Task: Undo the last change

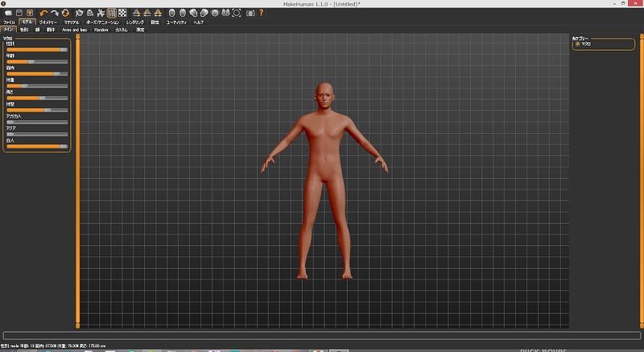Action: (x=43, y=13)
